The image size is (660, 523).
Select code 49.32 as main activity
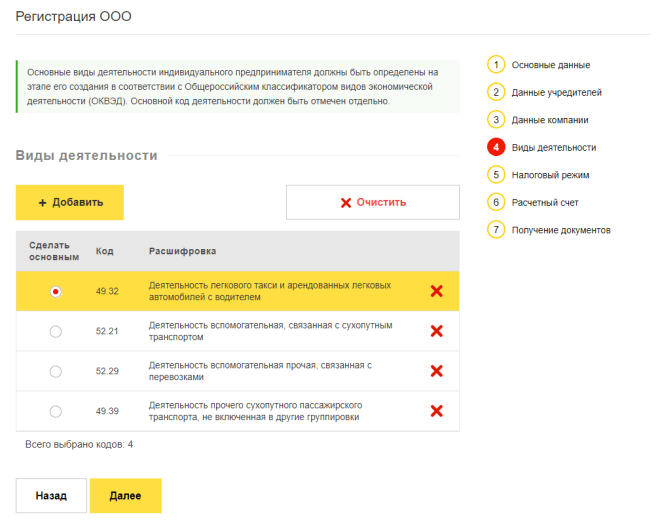[x=56, y=291]
